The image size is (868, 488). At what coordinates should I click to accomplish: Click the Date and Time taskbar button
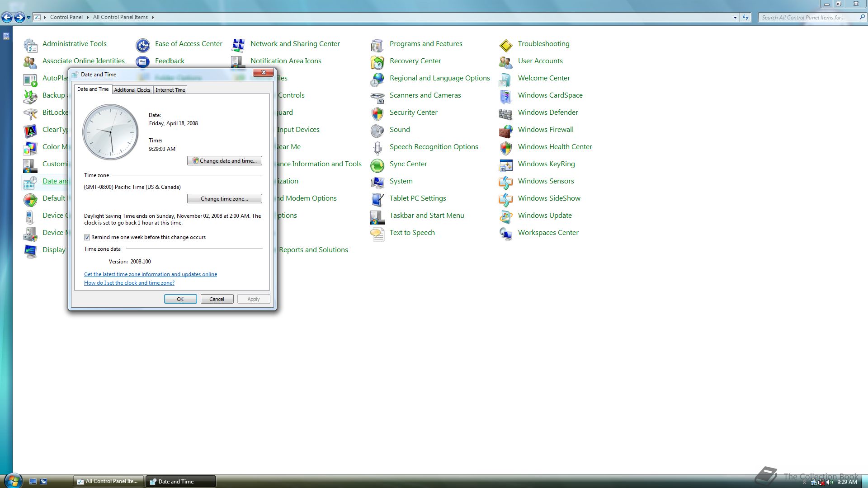point(180,482)
